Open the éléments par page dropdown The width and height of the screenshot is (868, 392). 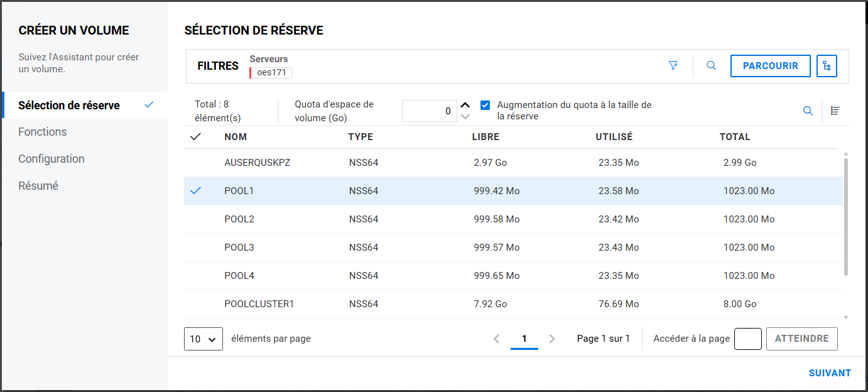click(x=203, y=339)
